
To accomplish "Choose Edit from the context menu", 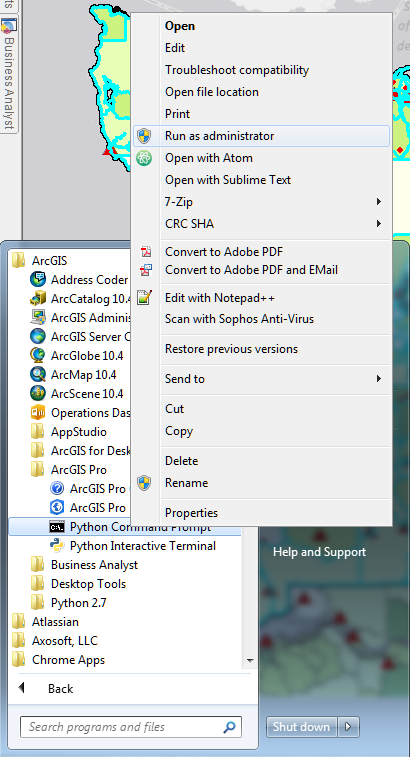I will coord(261,48).
